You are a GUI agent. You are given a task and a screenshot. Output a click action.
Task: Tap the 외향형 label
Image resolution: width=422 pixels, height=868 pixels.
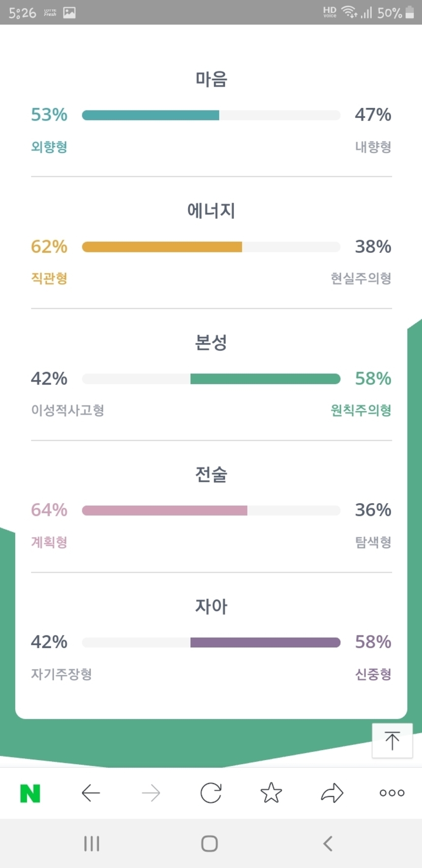point(49,147)
